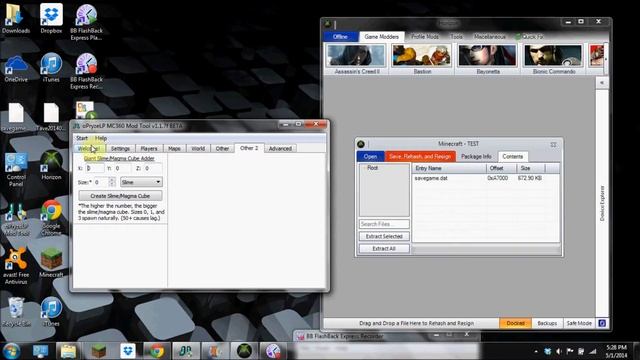This screenshot has width=640, height=360.
Task: Open Google Chrome desktop shortcut
Action: 51,218
